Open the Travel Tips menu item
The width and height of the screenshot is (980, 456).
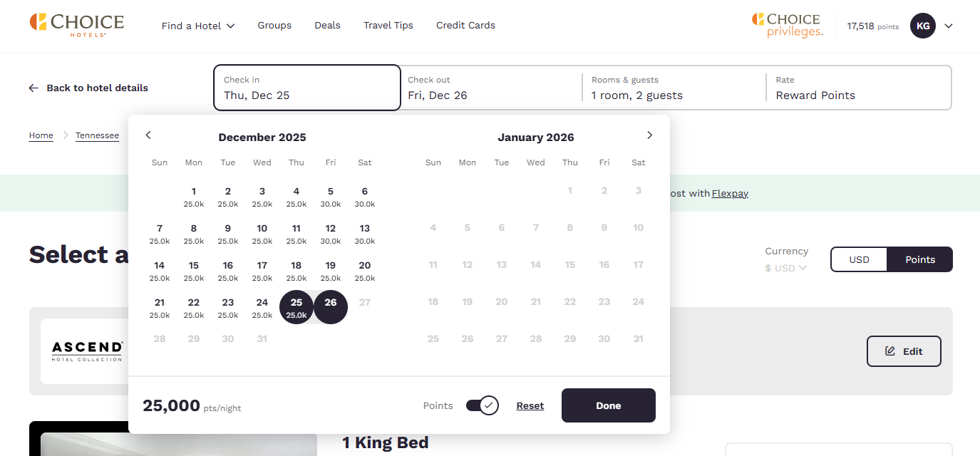[x=388, y=25]
